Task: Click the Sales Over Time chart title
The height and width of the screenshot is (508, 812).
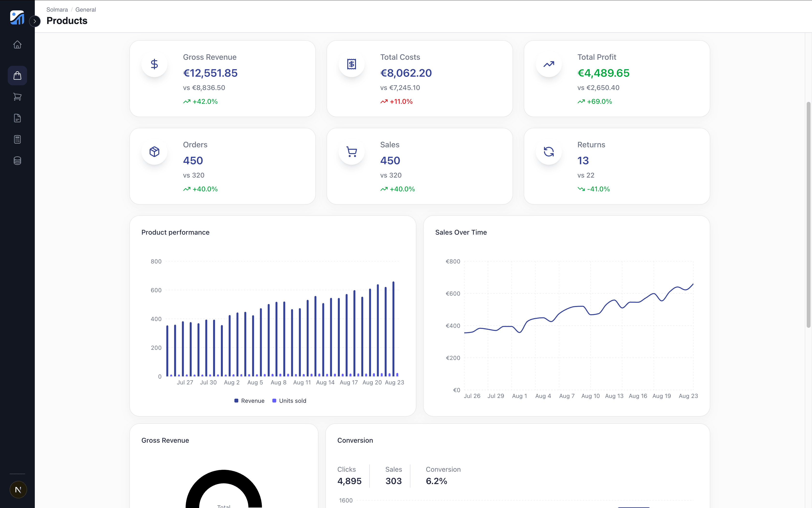Action: (461, 232)
